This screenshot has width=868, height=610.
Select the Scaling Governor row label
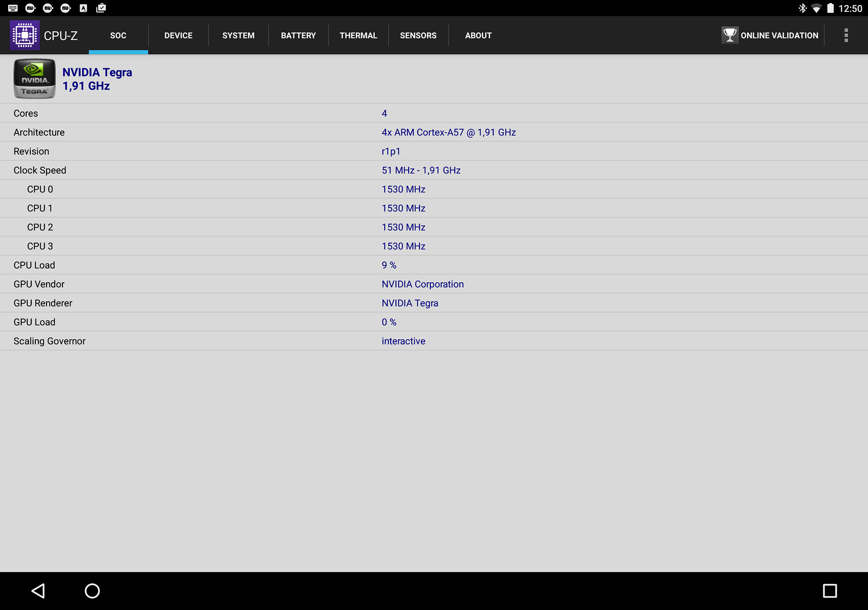point(49,341)
